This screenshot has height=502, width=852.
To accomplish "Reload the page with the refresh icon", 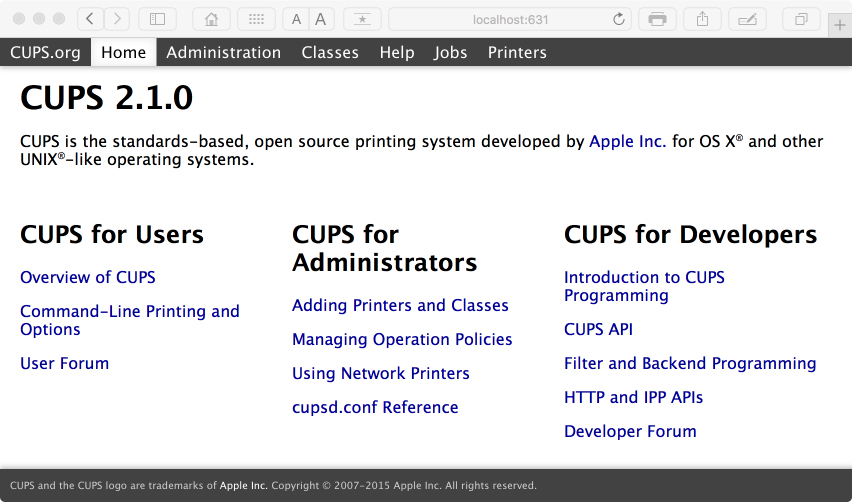I will [x=618, y=20].
